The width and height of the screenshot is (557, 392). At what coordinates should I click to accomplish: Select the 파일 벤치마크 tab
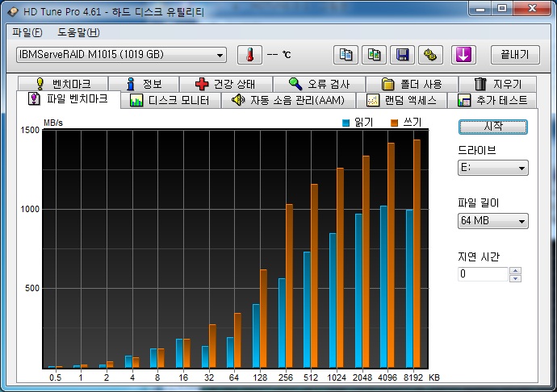pyautogui.click(x=68, y=98)
